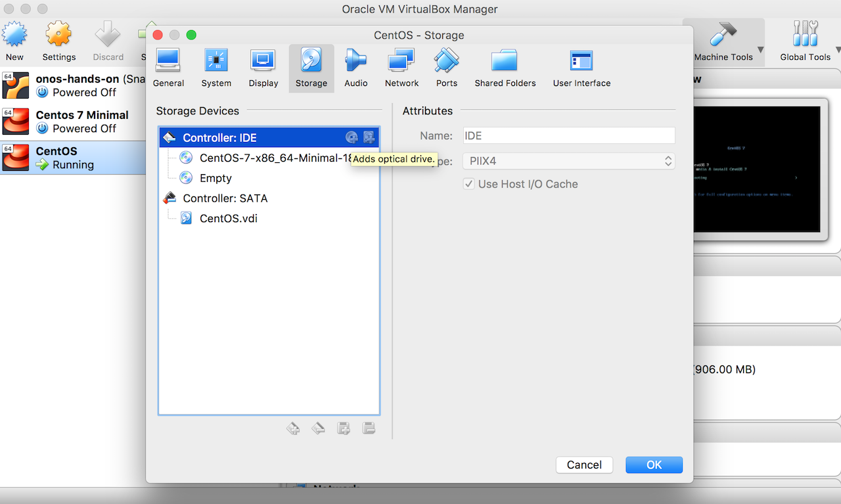
Task: Click the Cancel button
Action: click(584, 465)
